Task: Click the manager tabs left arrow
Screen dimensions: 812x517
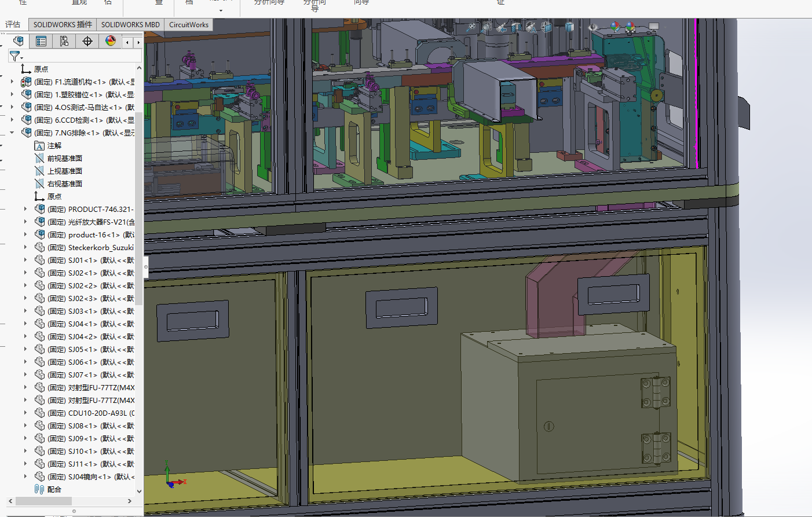Action: pyautogui.click(x=127, y=42)
